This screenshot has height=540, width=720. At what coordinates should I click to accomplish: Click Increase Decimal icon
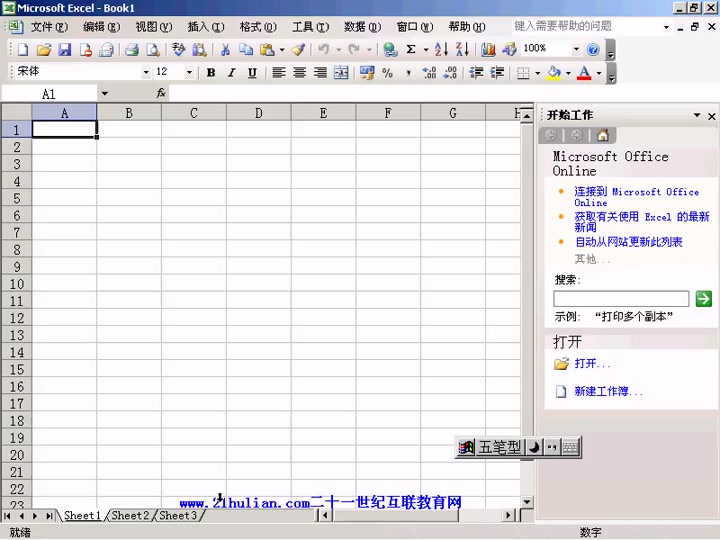(429, 73)
